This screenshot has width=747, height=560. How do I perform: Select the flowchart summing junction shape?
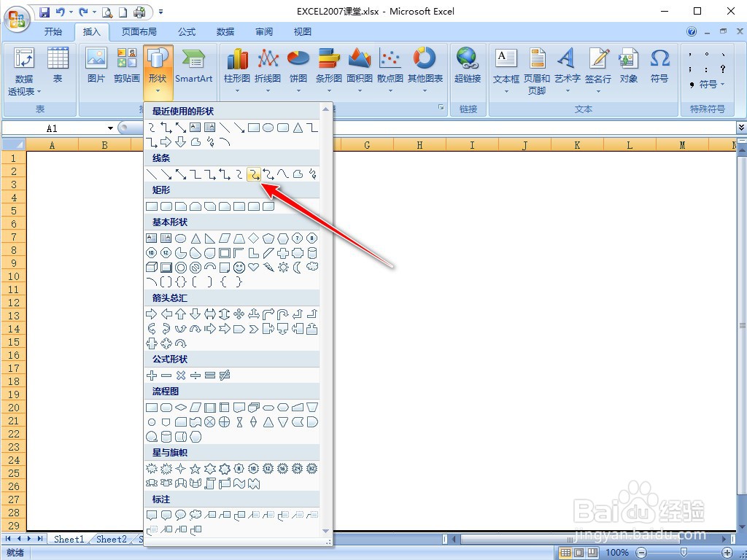210,422
